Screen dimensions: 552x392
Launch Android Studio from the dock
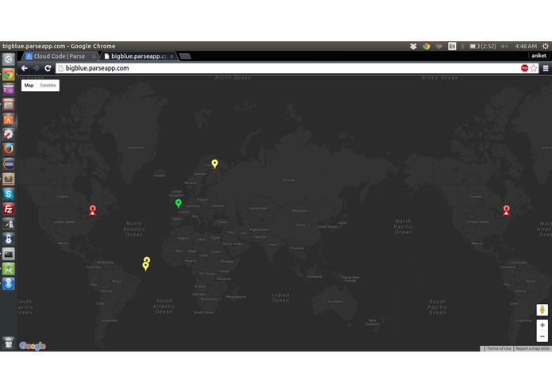point(9,269)
